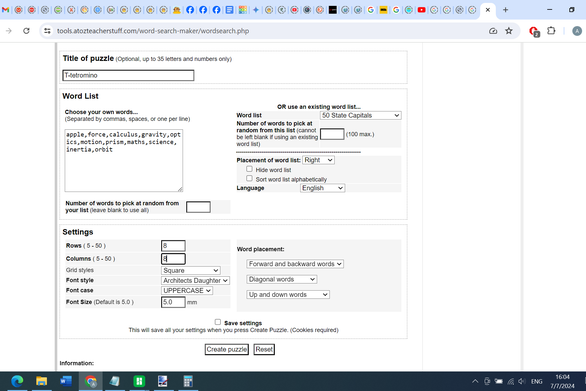586x391 pixels.
Task: Tick the Save settings checkbox
Action: click(x=218, y=322)
